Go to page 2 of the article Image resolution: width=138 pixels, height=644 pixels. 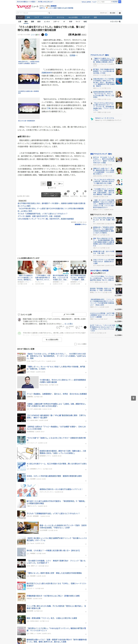[x=55, y=184]
